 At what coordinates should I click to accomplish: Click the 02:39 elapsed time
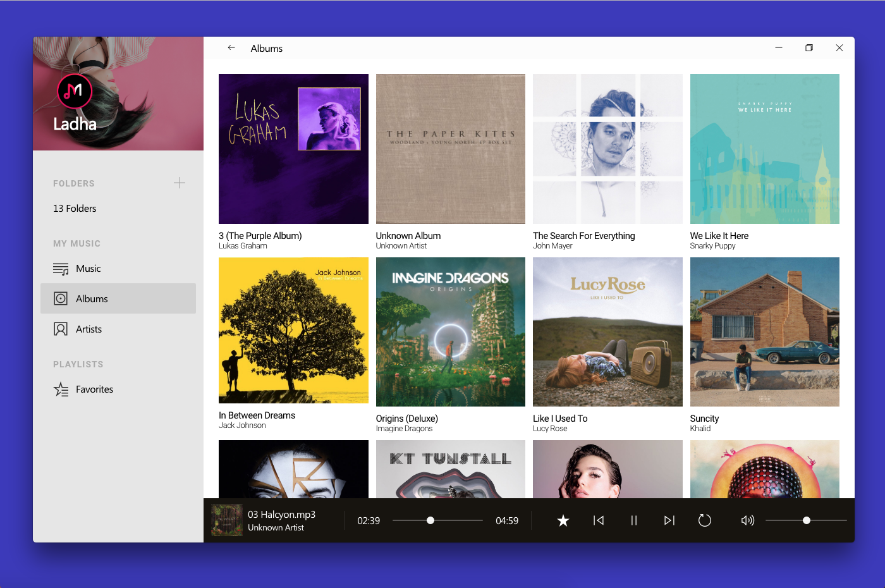tap(369, 521)
